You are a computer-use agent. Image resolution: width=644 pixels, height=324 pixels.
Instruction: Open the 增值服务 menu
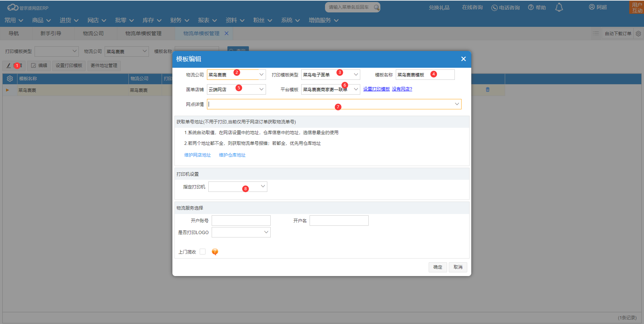click(x=324, y=20)
